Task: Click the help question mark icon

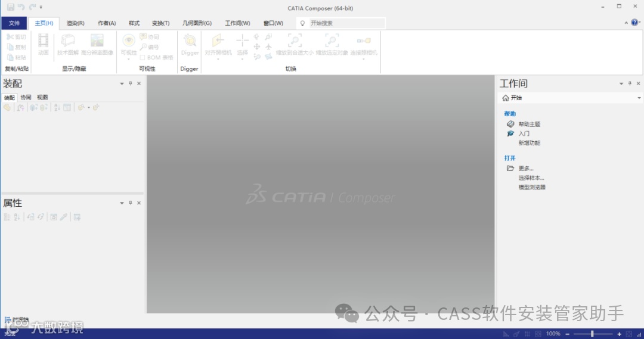Action: point(634,23)
